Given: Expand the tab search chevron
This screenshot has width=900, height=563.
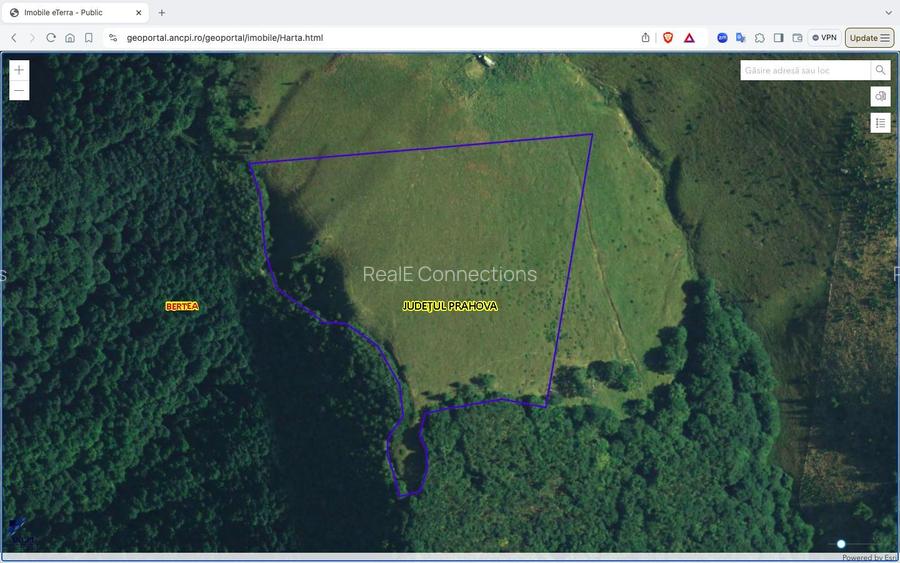Looking at the screenshot, I should (x=888, y=12).
